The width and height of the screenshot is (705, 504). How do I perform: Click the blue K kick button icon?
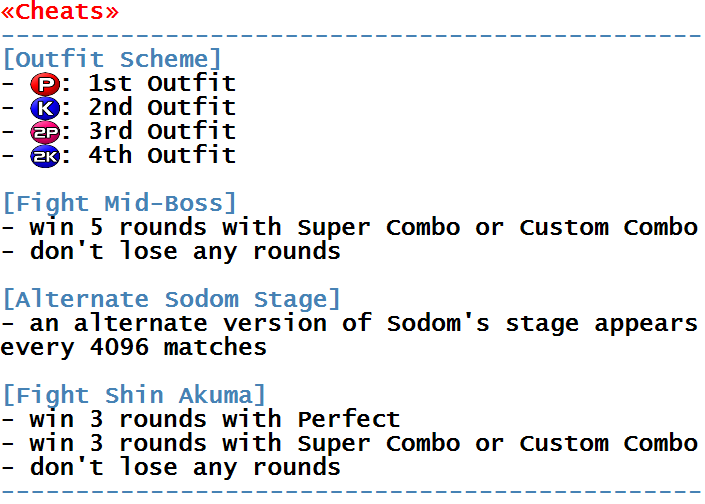(45, 108)
